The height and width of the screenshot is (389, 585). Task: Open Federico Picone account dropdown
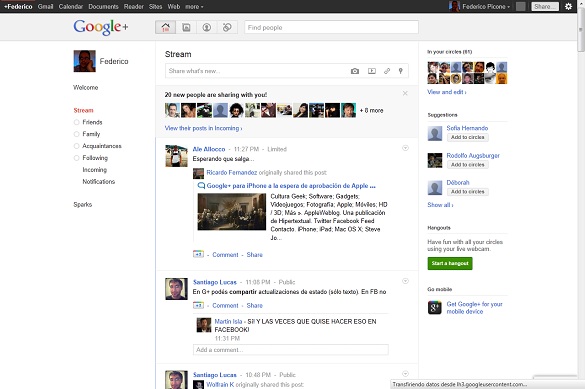(486, 6)
